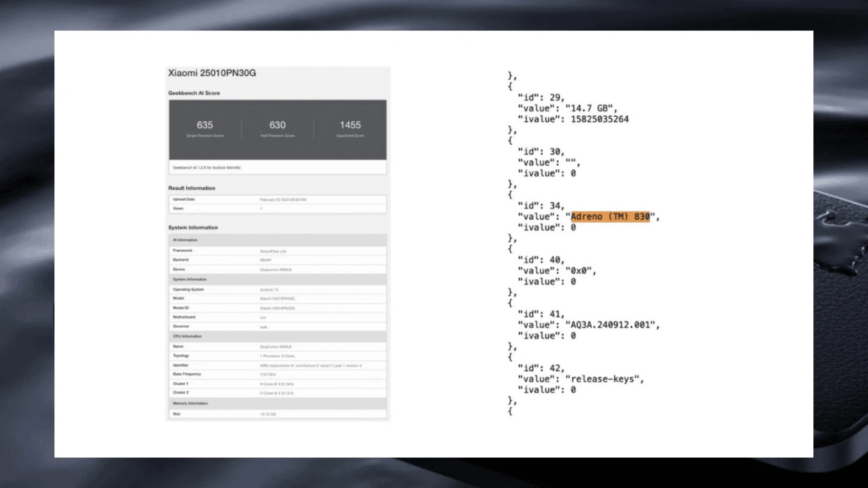Select the 'TensorFlow Lite' framework value
The height and width of the screenshot is (488, 868).
pos(273,251)
